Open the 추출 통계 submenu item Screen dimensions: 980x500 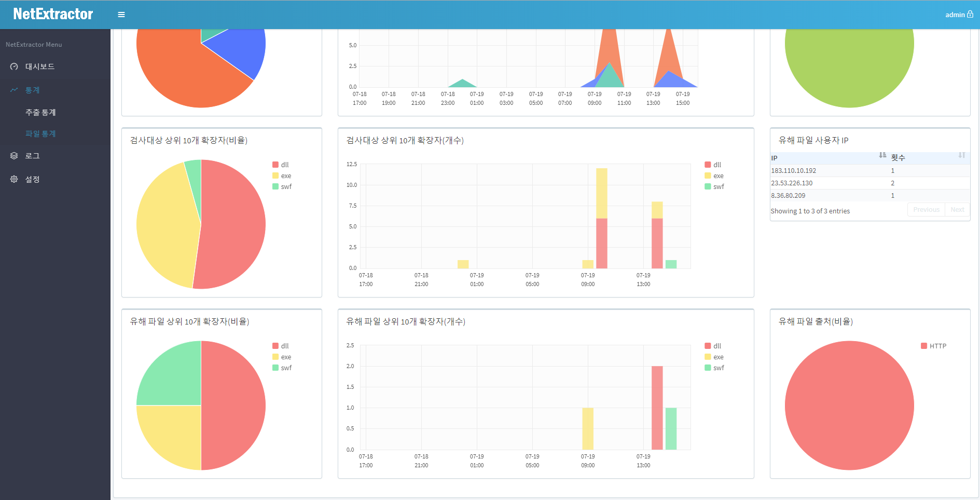(x=40, y=112)
